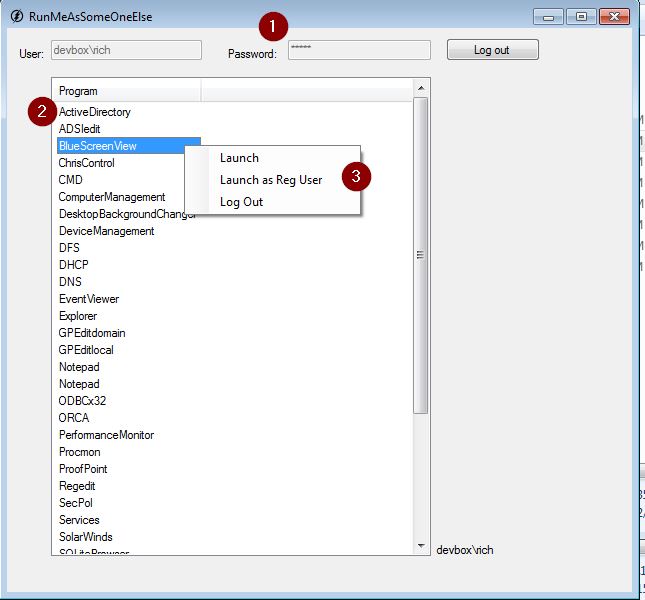Select EventViewer in the program list
Viewport: 645px width, 600px height.
point(89,299)
